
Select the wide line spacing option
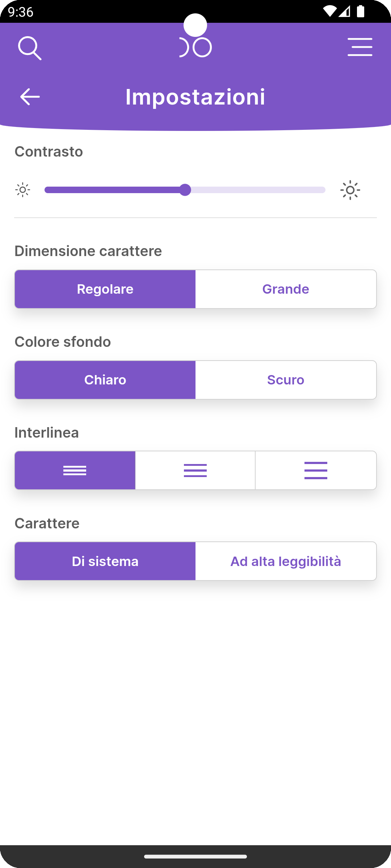click(316, 470)
